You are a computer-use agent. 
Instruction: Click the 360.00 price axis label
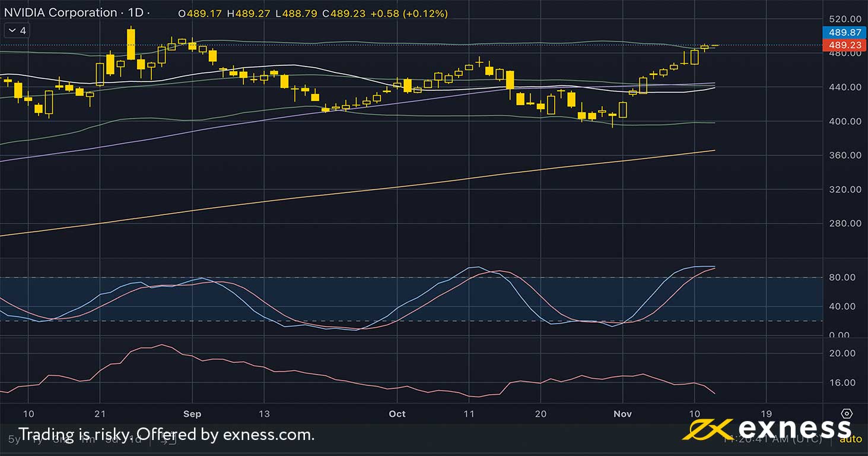(845, 156)
